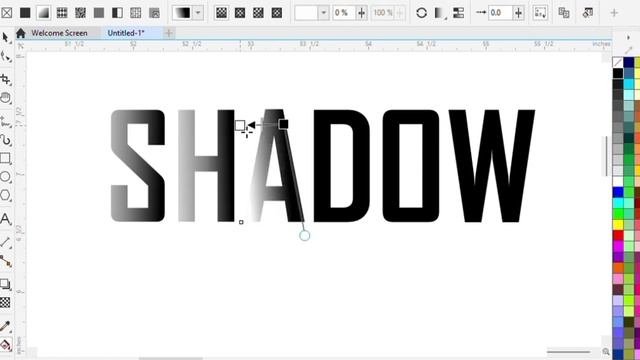Viewport: 640px width, 360px height.
Task: Add a new document with the plus tab
Action: [169, 33]
